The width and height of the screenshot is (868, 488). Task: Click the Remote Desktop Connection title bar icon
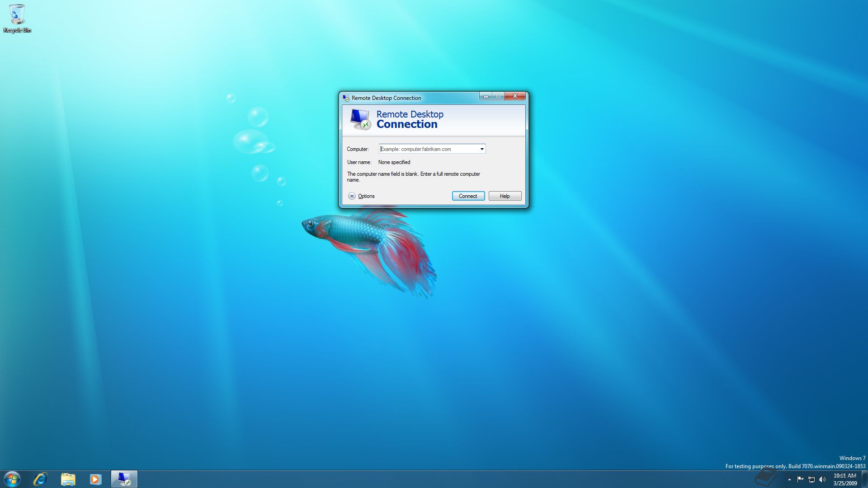[346, 98]
